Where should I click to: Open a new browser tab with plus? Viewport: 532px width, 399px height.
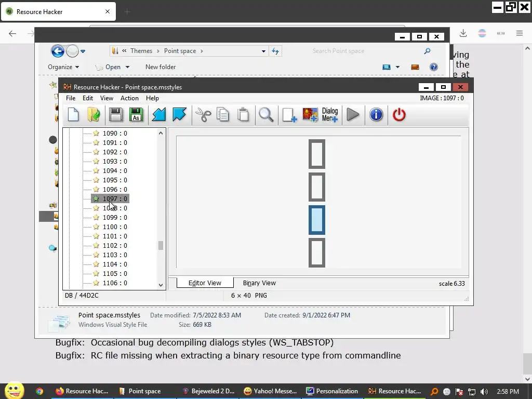pos(127,12)
